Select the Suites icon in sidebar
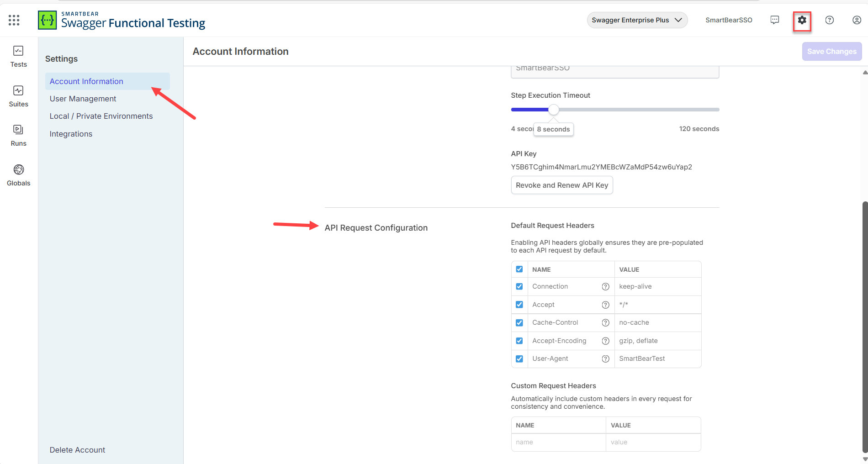This screenshot has width=868, height=464. point(18,96)
